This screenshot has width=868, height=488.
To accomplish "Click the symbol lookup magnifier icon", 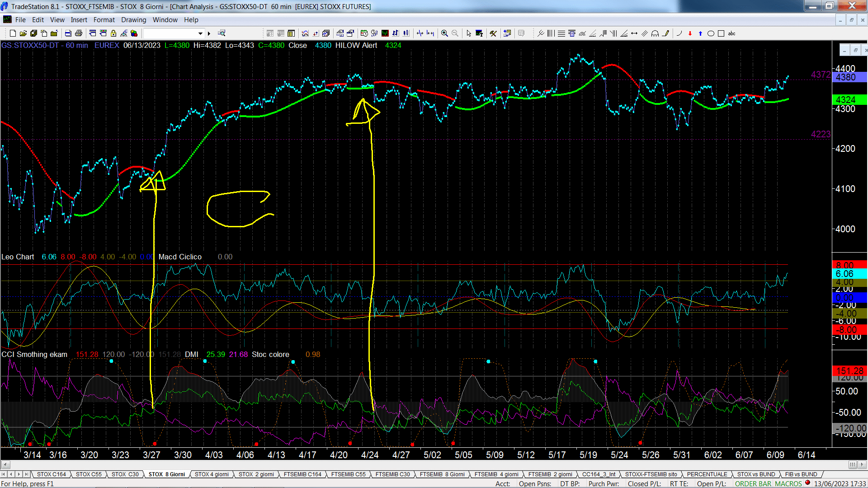I will [x=222, y=33].
